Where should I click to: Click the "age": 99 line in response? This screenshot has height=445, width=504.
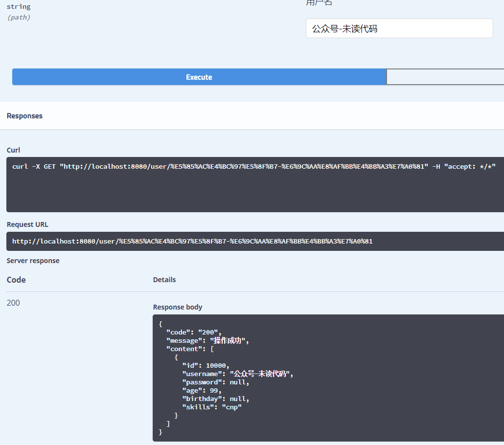202,391
